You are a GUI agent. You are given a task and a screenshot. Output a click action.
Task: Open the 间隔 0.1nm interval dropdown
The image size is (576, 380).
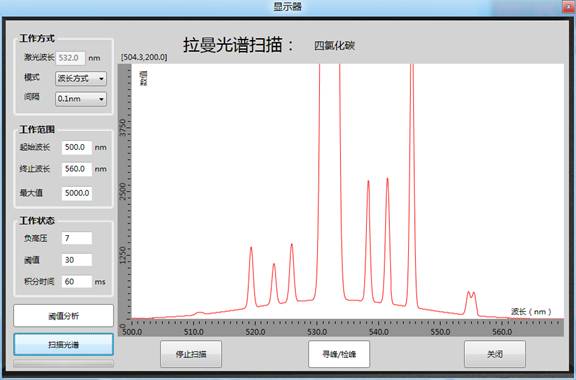tap(81, 98)
